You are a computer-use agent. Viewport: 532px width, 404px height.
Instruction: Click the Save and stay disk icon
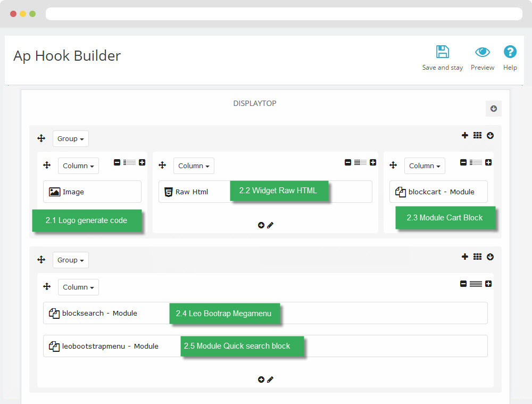click(443, 52)
